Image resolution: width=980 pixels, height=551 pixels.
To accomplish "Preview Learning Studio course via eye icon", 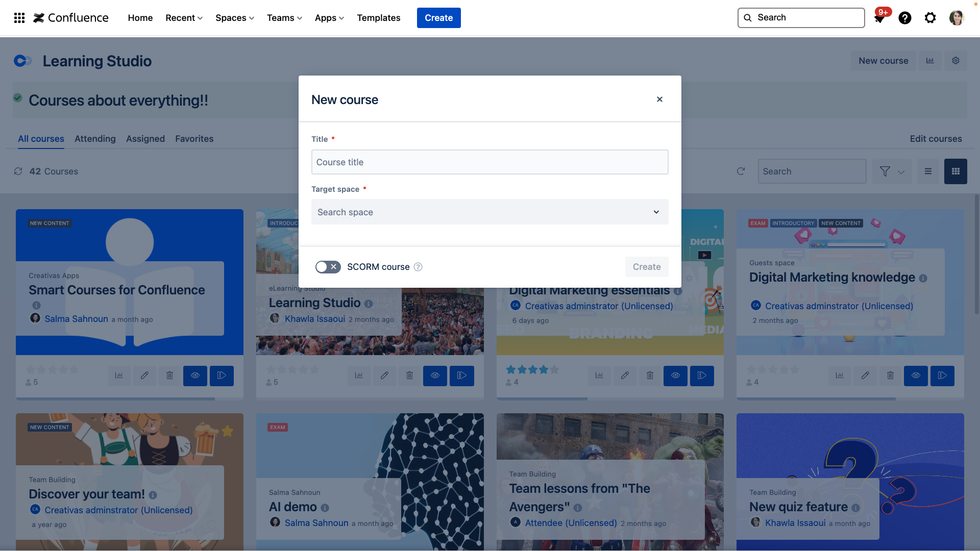I will click(x=435, y=375).
